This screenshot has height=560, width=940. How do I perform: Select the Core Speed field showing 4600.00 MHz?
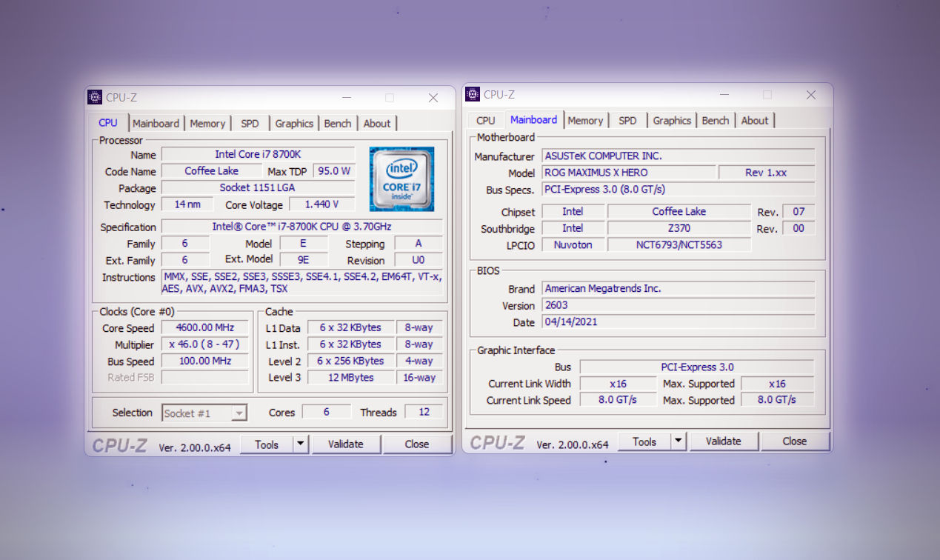pyautogui.click(x=204, y=327)
